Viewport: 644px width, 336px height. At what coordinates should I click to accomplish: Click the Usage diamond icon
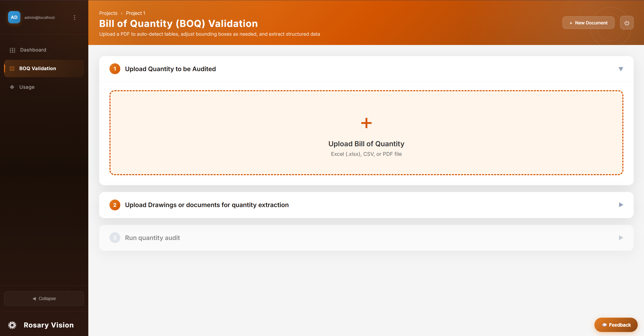(x=12, y=87)
